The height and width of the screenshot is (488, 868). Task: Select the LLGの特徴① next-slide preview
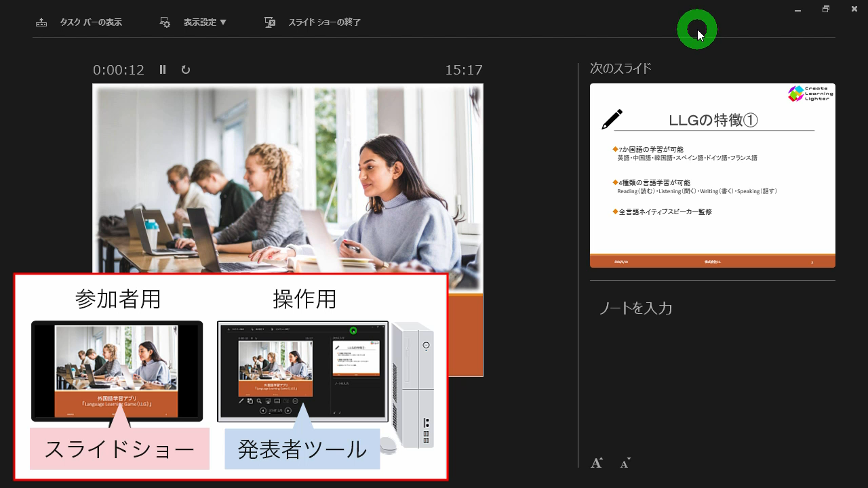click(712, 175)
